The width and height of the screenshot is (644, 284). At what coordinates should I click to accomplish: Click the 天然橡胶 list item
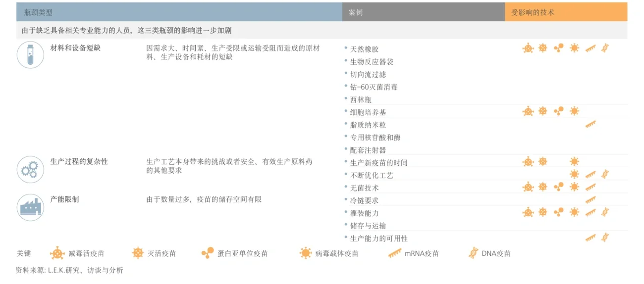click(364, 49)
